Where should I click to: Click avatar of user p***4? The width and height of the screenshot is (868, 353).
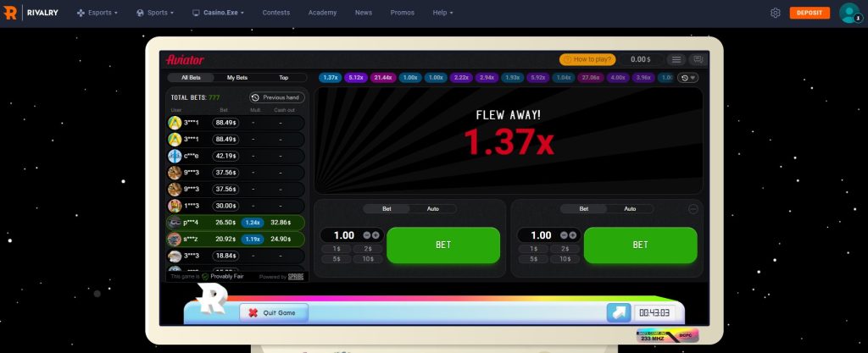[x=175, y=222]
